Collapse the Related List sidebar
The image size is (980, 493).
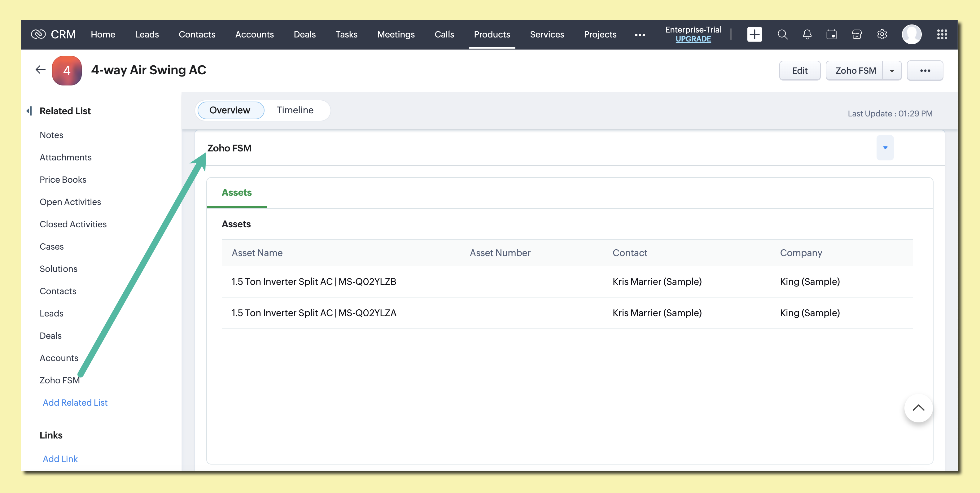pyautogui.click(x=29, y=111)
